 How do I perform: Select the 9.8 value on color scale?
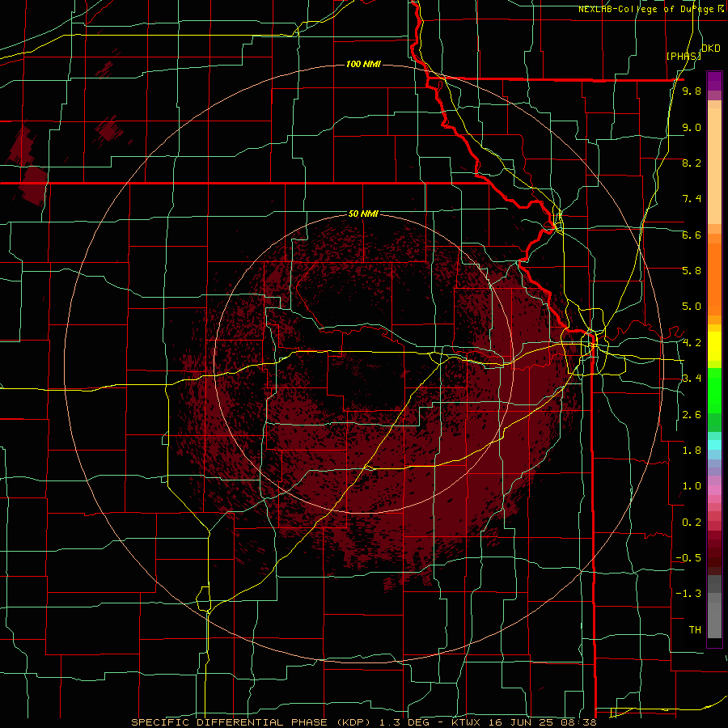(x=692, y=91)
